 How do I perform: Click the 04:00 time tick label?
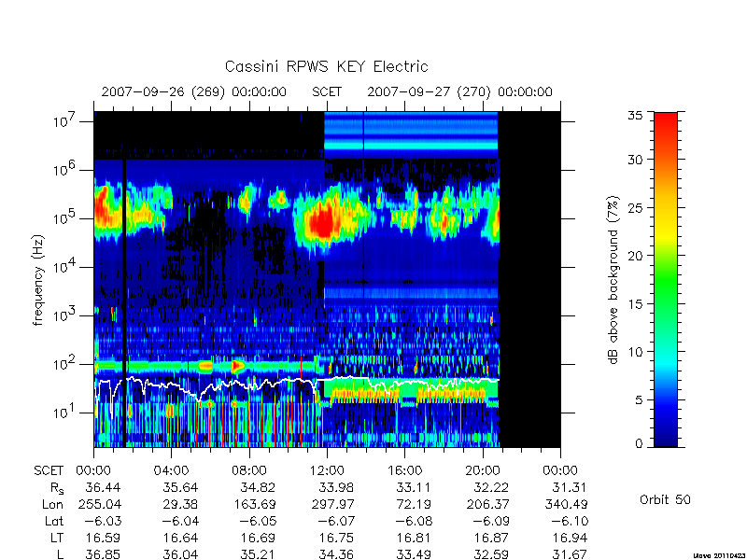coord(171,470)
